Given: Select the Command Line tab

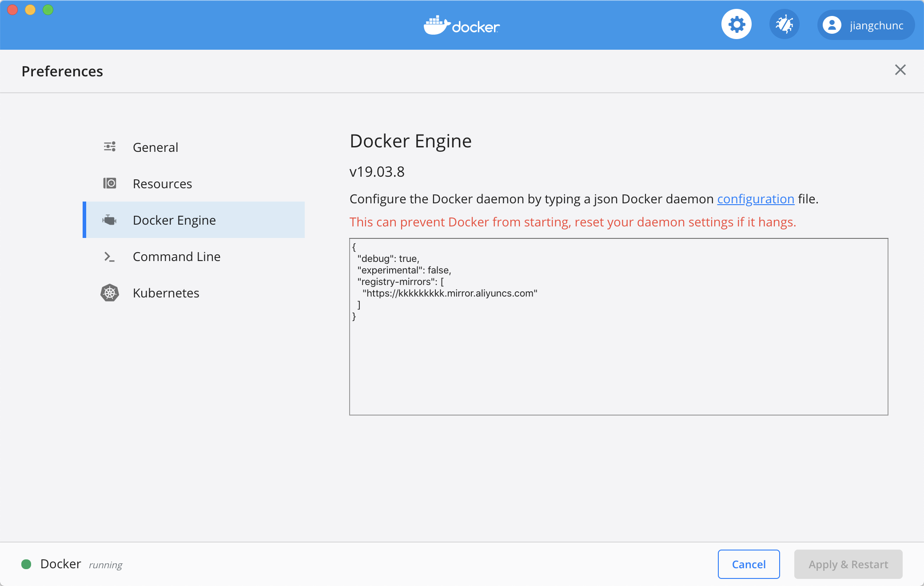Looking at the screenshot, I should point(176,257).
